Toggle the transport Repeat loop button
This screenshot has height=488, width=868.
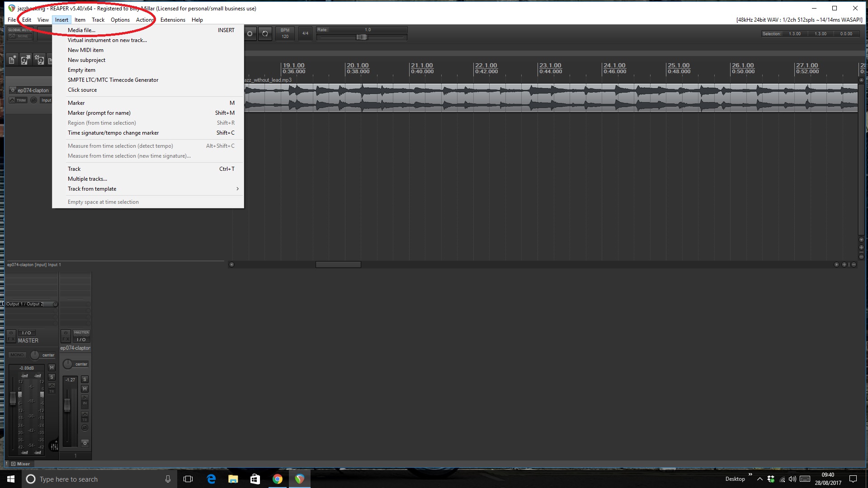265,34
